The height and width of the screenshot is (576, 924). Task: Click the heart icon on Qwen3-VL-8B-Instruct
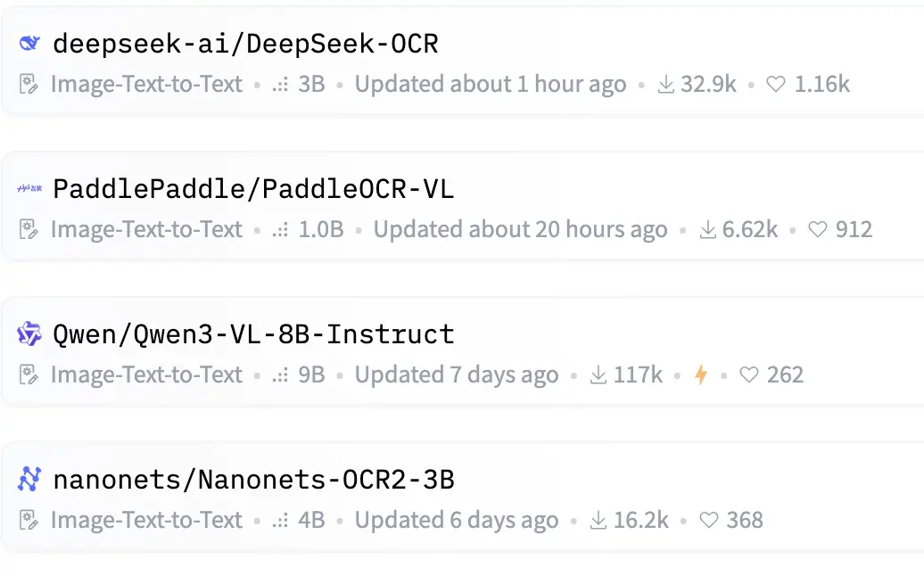pos(749,375)
